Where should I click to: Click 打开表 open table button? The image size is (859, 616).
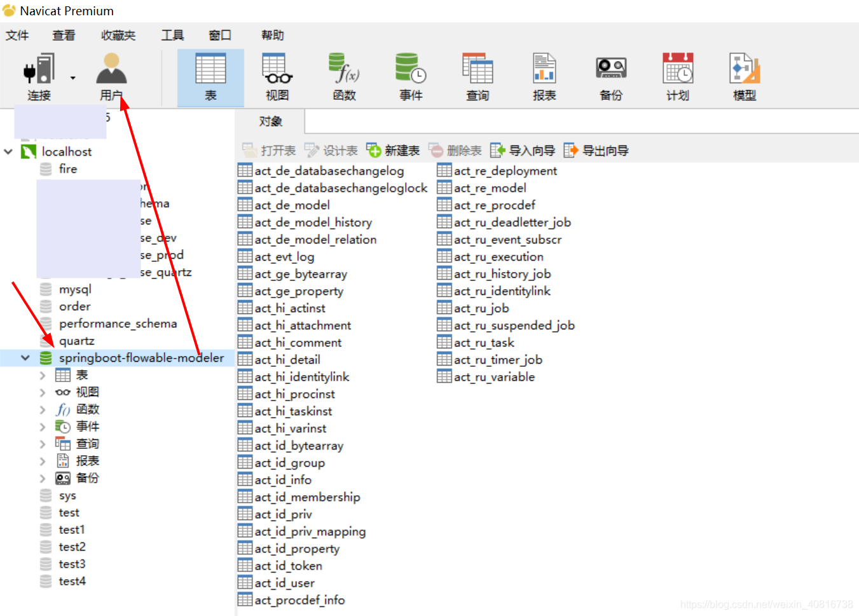(x=270, y=151)
